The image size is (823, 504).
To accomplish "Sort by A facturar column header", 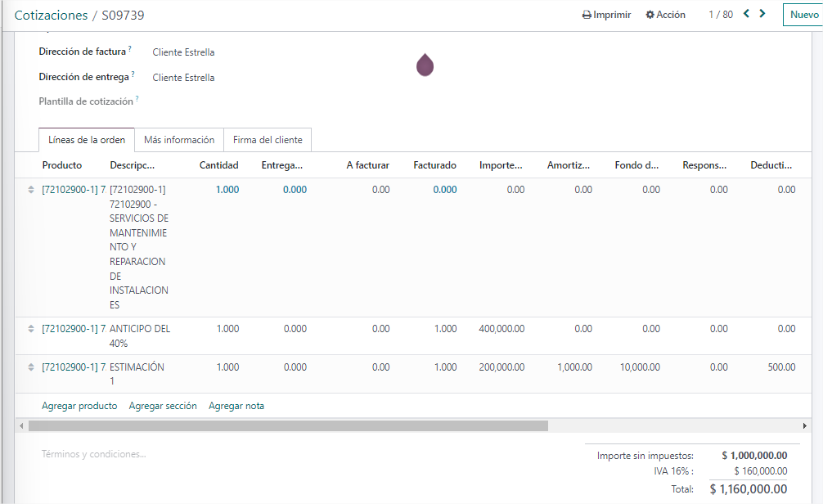I will click(x=367, y=164).
